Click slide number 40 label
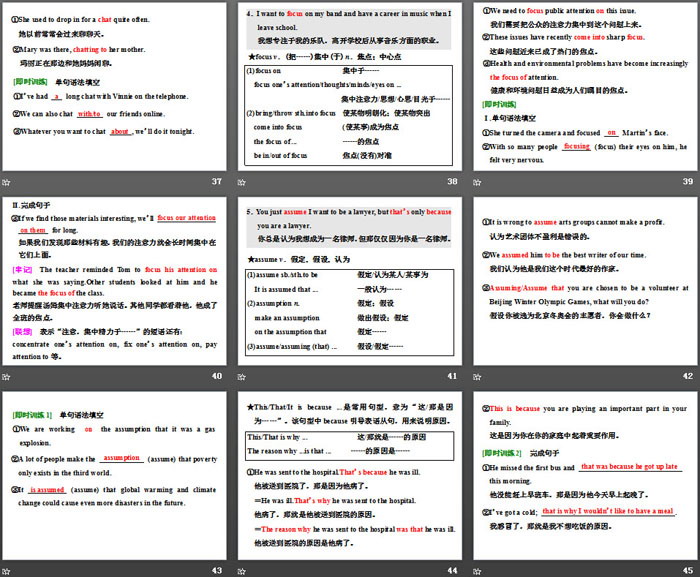 (x=217, y=376)
